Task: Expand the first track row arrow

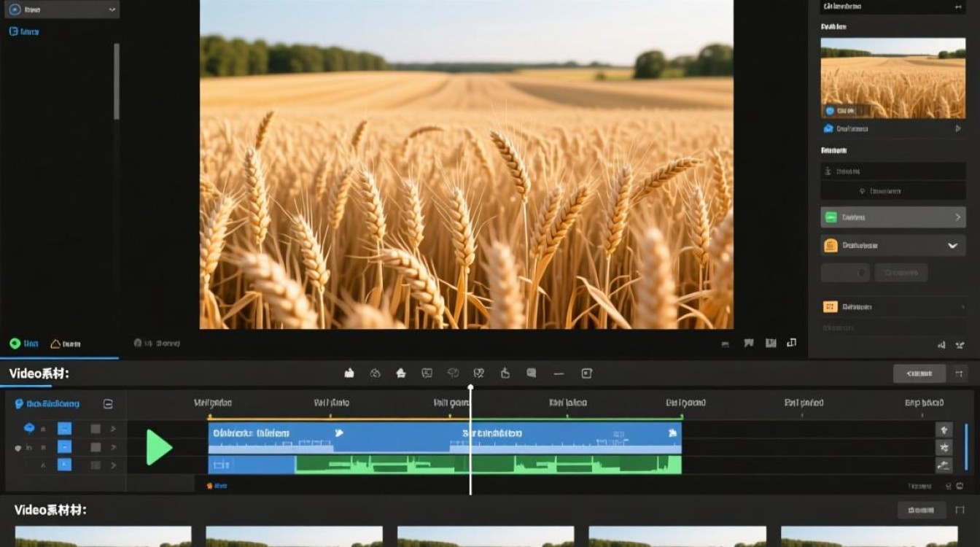Action: [113, 429]
